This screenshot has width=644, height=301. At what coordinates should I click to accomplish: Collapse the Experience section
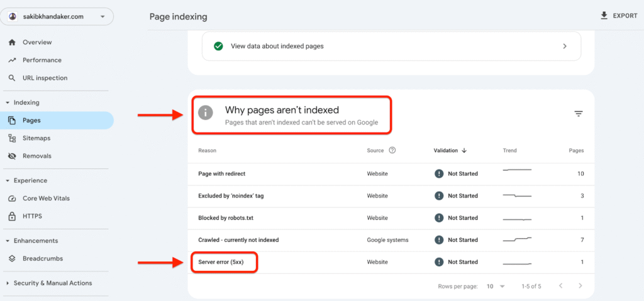[8, 180]
